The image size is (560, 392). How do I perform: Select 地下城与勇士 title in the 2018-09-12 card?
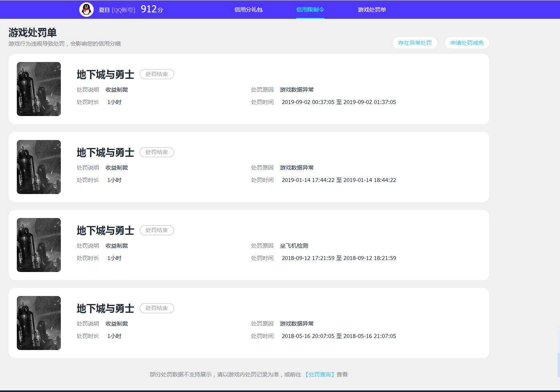tap(105, 230)
